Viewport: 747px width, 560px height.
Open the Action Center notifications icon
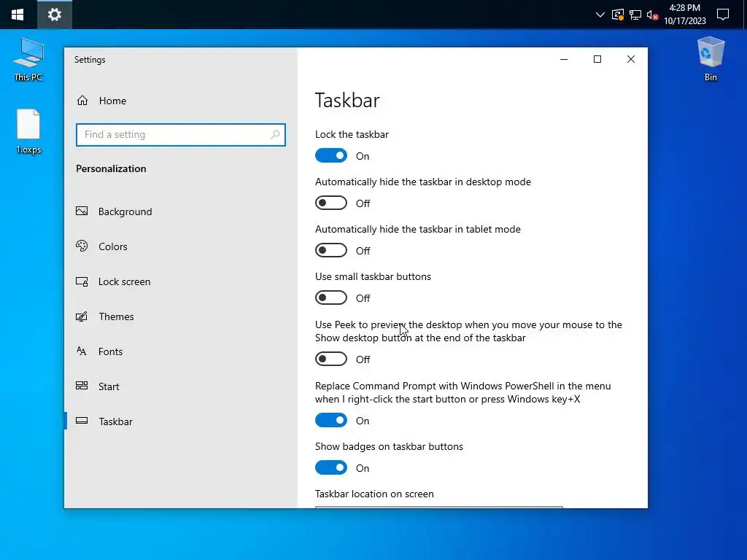723,15
